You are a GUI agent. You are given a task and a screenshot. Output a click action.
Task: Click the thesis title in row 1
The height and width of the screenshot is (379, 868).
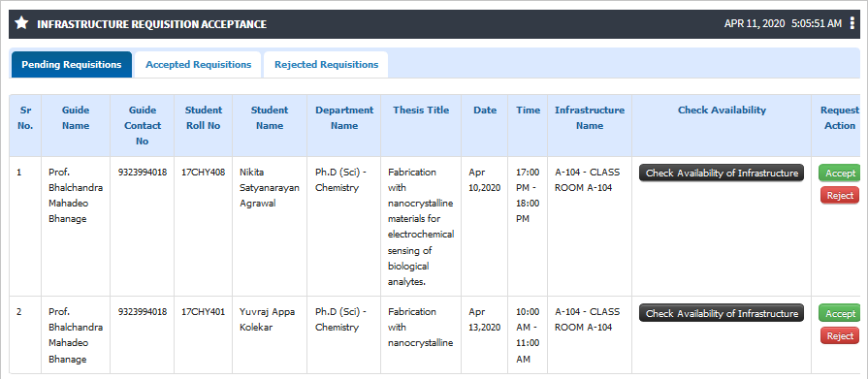(421, 227)
